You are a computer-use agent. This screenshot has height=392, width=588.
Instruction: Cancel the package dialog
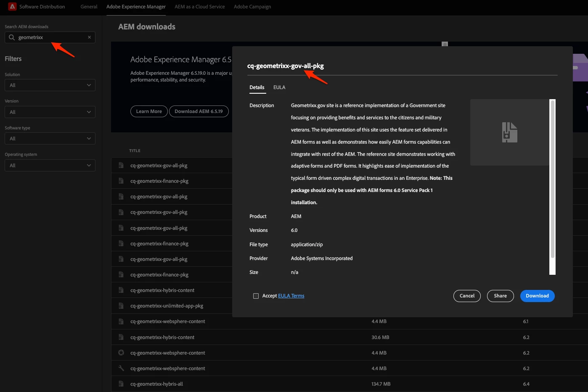tap(467, 296)
